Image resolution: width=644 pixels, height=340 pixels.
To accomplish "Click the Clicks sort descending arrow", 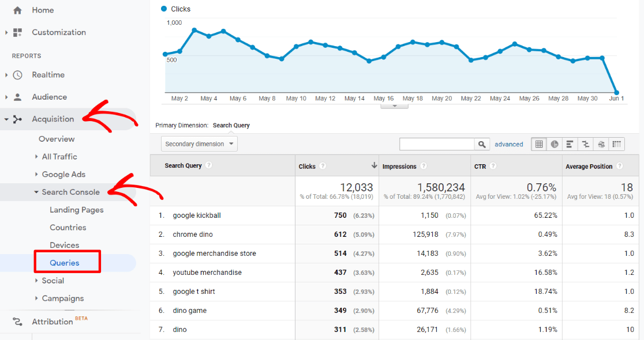I will 374,165.
